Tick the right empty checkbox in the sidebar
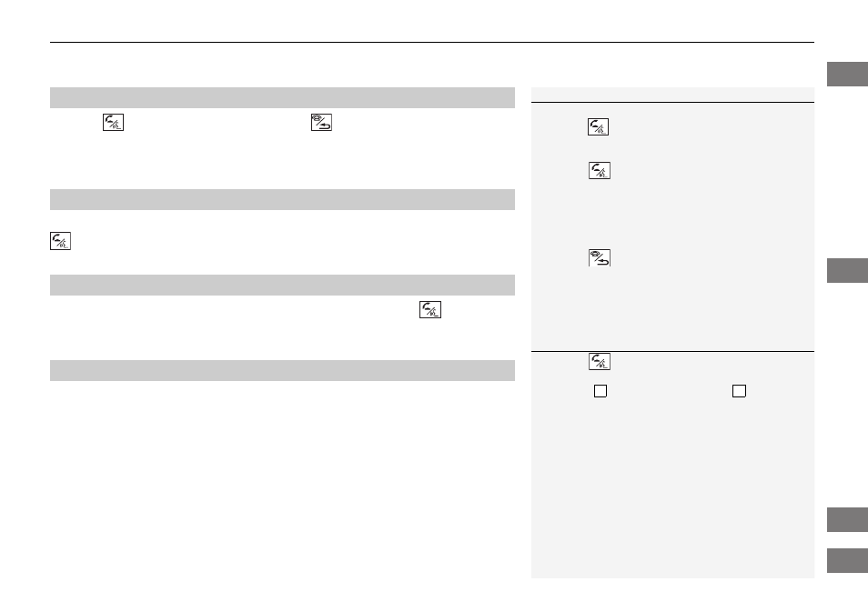Viewport: 868px width, 612px height. [739, 391]
